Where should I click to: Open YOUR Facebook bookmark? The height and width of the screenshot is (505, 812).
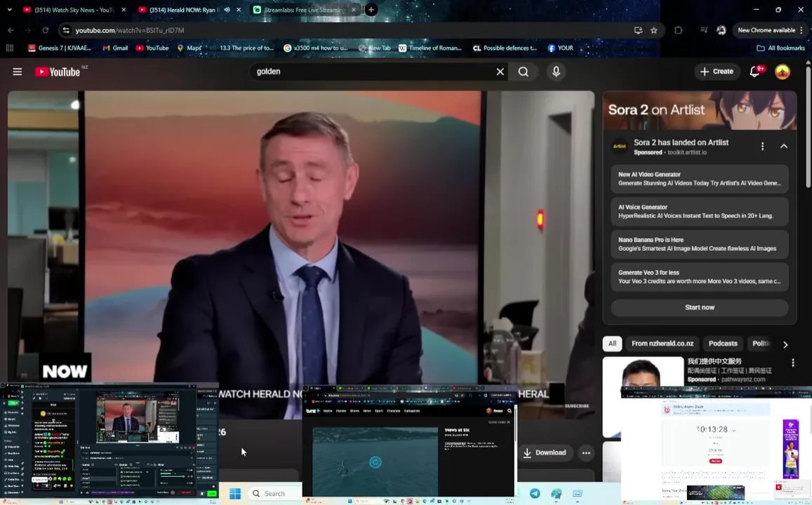tap(560, 48)
